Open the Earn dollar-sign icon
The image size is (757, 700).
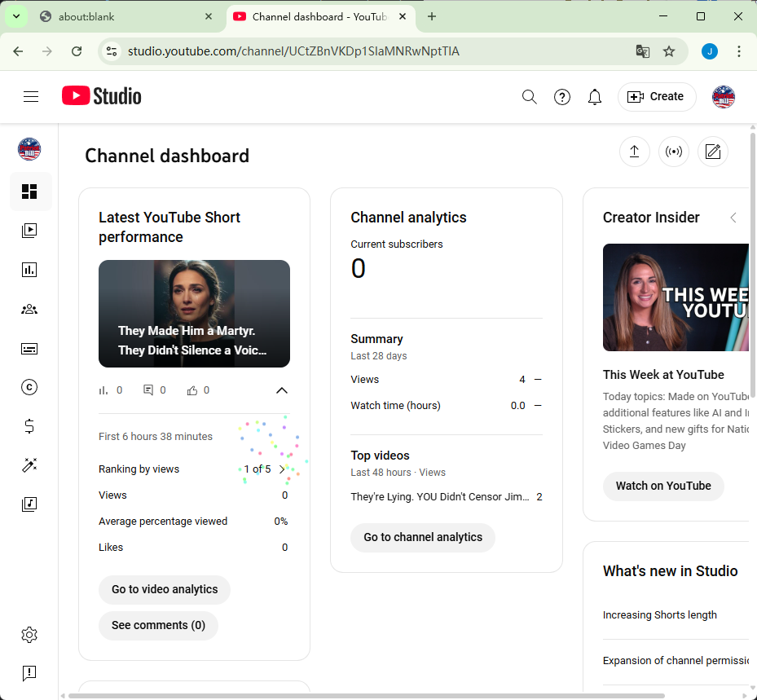29,426
